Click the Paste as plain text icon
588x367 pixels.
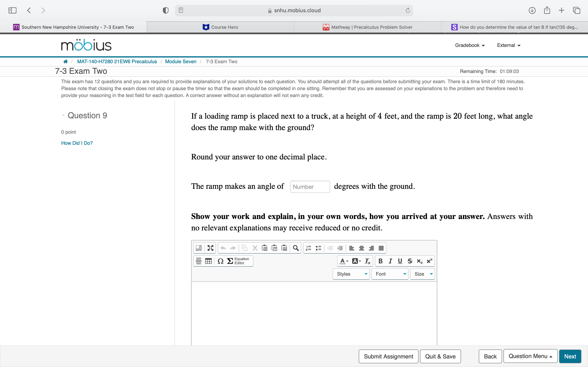click(275, 248)
